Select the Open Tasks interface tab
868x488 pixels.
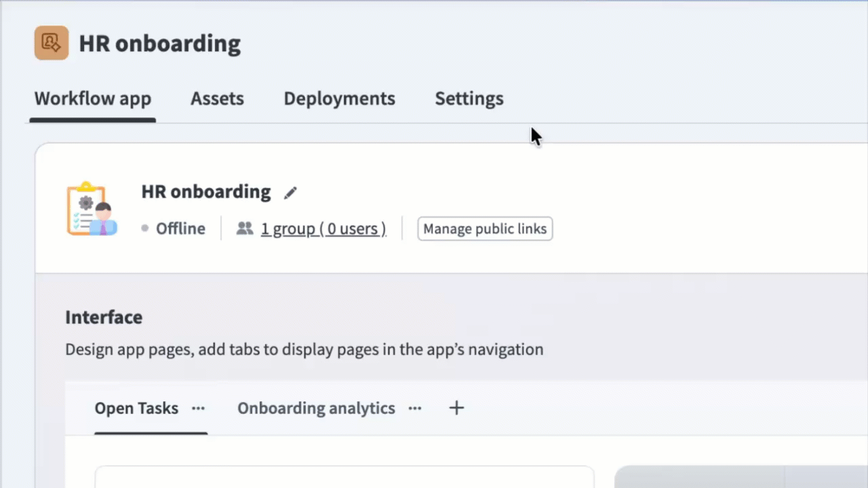(x=136, y=408)
